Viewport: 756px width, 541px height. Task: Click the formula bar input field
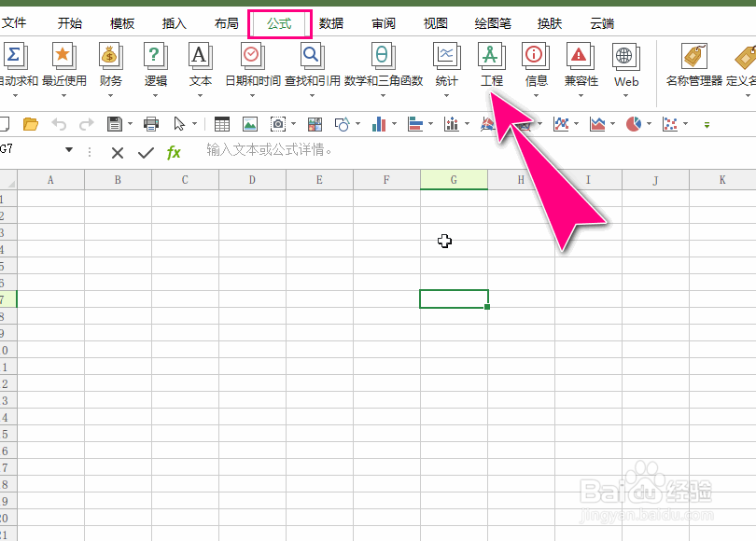point(477,150)
